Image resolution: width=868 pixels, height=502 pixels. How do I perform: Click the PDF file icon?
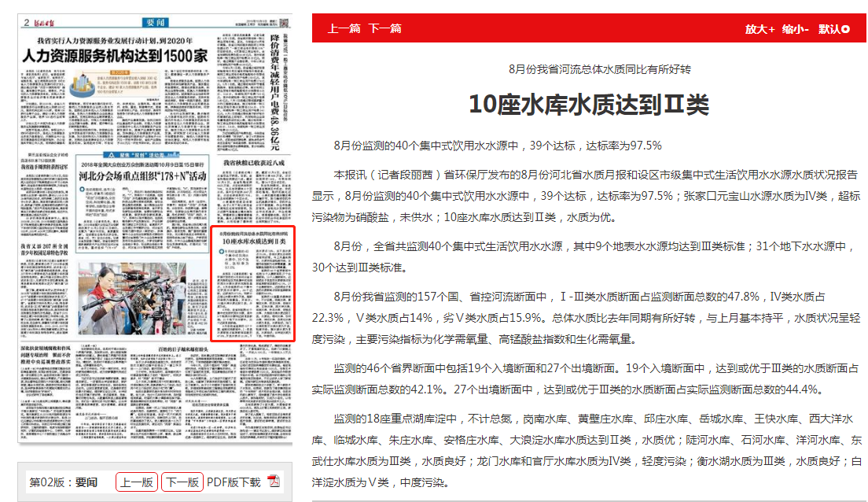point(274,482)
